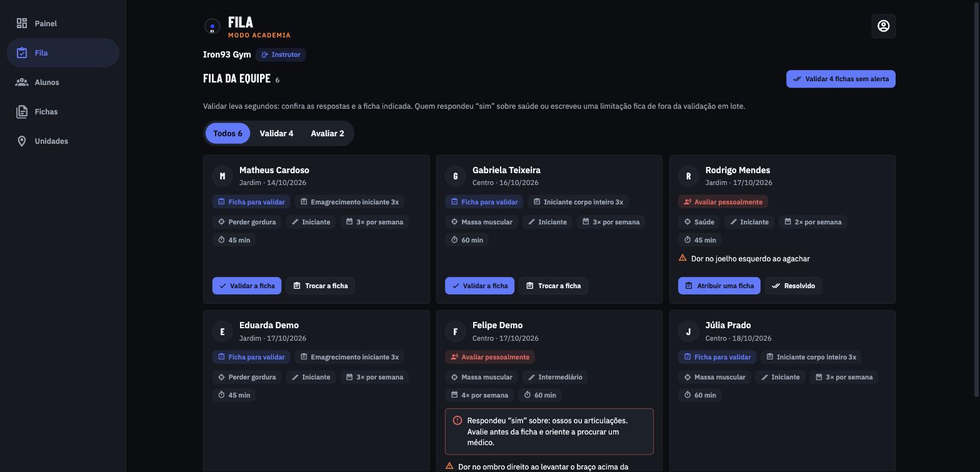
Task: Mark Rodrigo Mendes as Resolvido
Action: (x=794, y=286)
